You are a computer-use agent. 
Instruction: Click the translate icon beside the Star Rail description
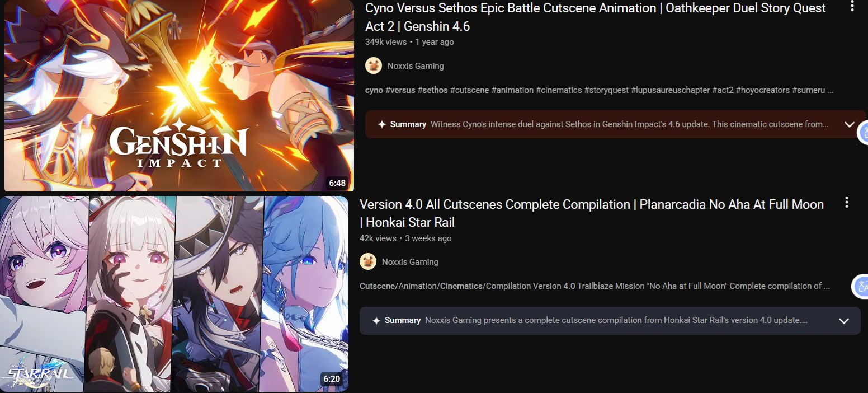[860, 287]
